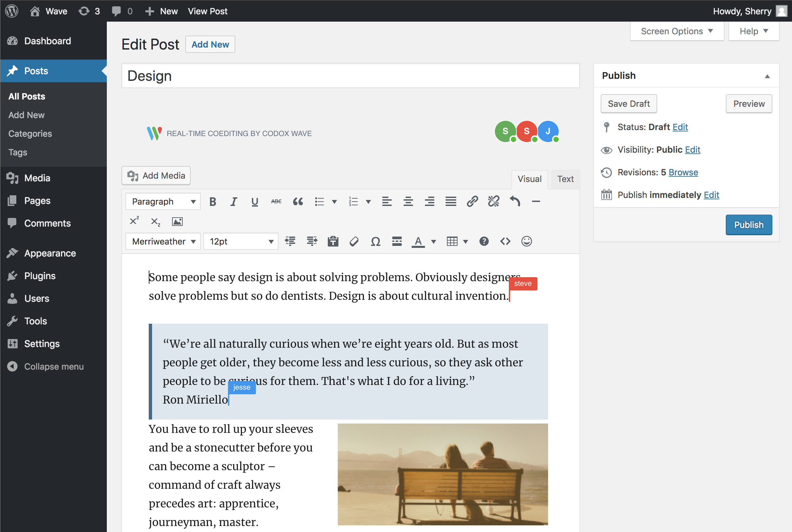Click the blockquote toolbar icon

(x=297, y=202)
